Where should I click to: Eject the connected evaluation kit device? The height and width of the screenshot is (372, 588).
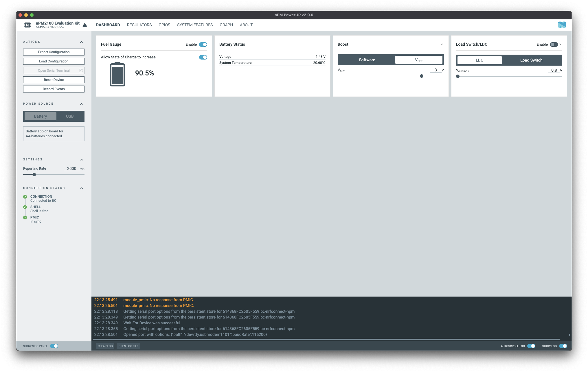pos(84,25)
